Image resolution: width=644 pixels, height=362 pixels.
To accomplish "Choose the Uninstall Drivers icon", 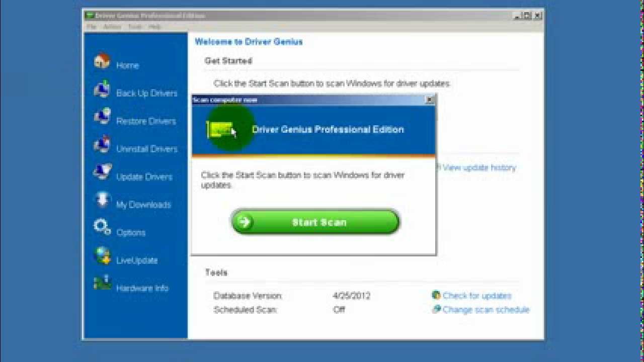I will click(x=102, y=145).
